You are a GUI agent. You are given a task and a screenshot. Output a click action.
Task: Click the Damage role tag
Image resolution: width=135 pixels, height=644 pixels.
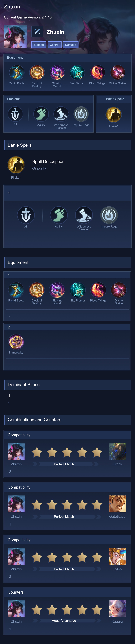point(71,45)
